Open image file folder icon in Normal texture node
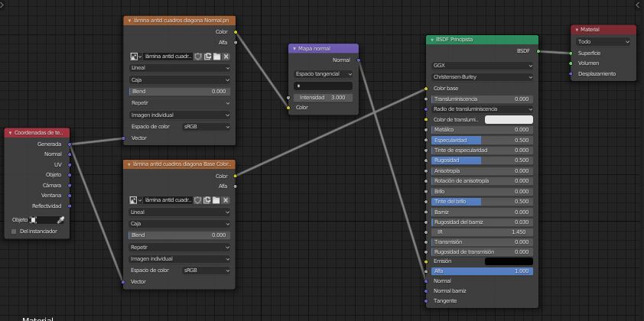This screenshot has height=321, width=644. tap(216, 57)
